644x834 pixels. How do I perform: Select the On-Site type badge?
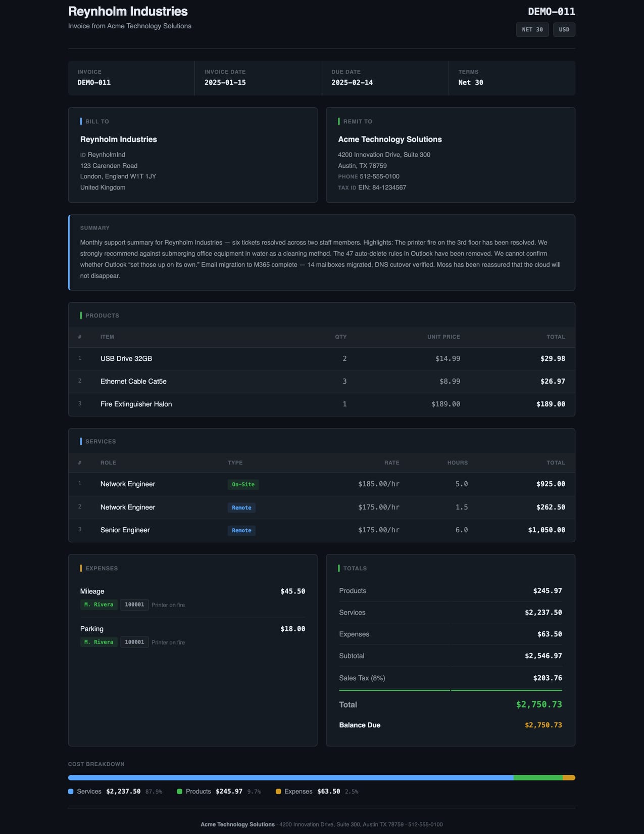click(x=243, y=484)
